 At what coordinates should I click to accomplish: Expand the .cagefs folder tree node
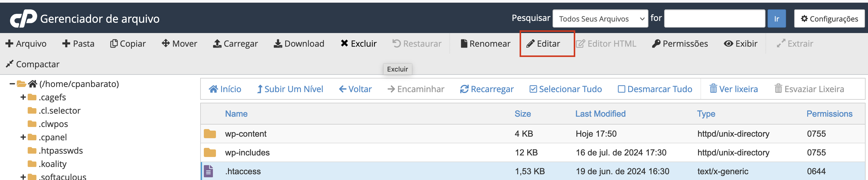tap(23, 97)
